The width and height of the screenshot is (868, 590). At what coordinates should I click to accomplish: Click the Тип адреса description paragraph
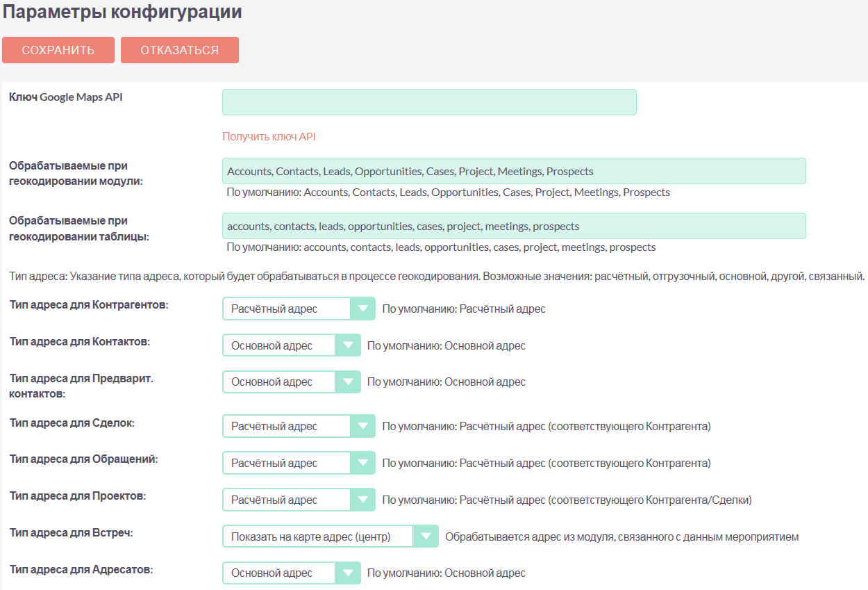[437, 277]
